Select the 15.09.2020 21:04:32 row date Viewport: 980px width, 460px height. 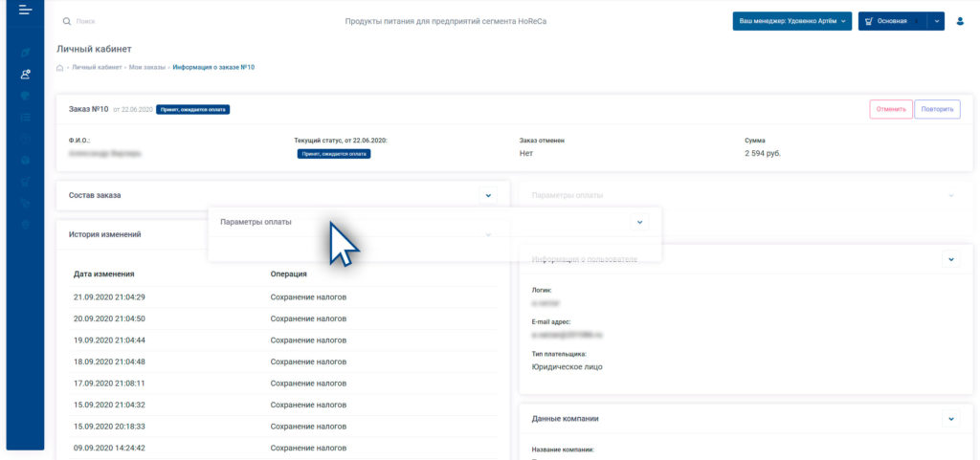click(109, 405)
